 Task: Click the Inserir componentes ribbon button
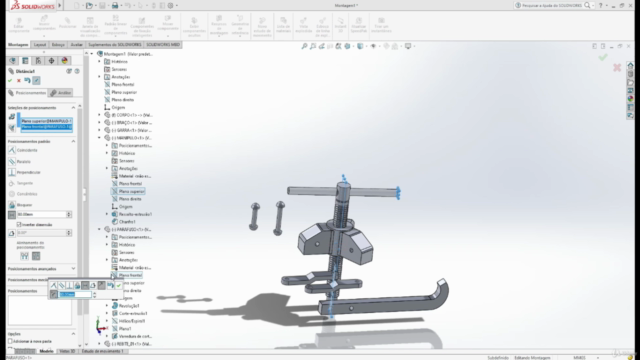[44, 24]
